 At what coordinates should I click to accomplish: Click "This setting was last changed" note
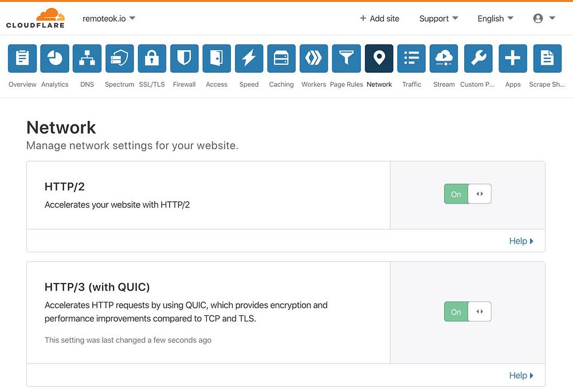coord(128,340)
